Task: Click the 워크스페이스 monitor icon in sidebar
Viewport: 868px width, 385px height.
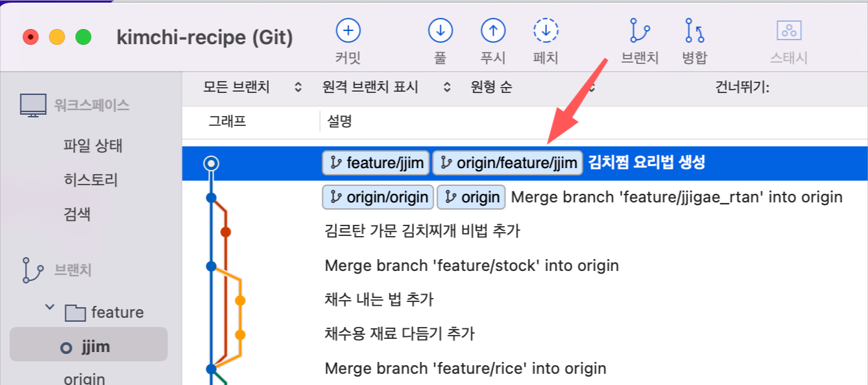Action: pos(33,105)
